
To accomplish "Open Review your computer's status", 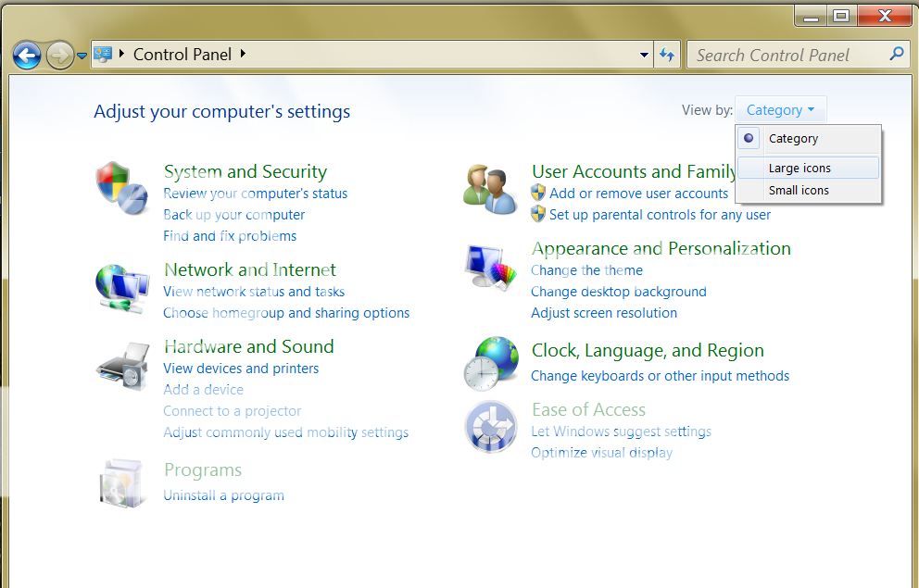I will tap(255, 194).
